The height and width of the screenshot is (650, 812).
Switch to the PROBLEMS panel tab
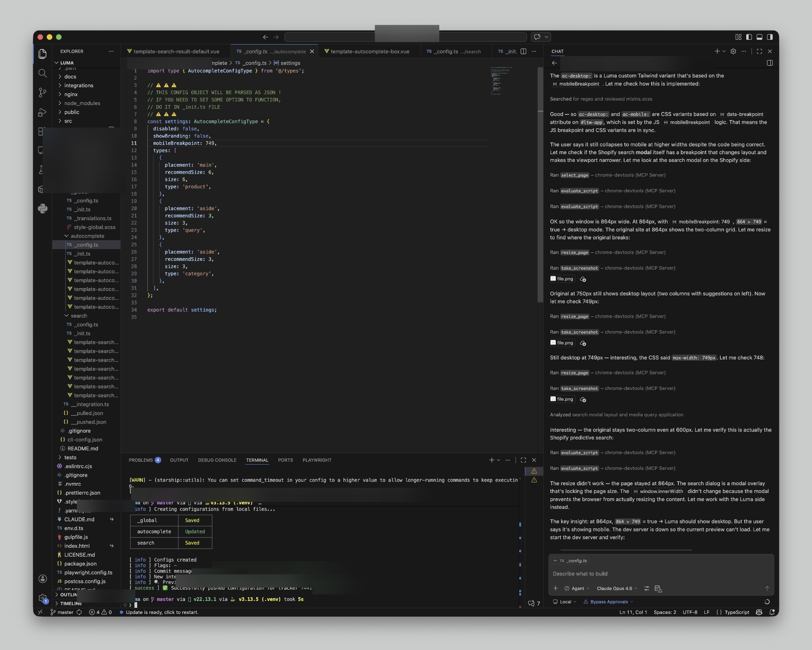140,460
